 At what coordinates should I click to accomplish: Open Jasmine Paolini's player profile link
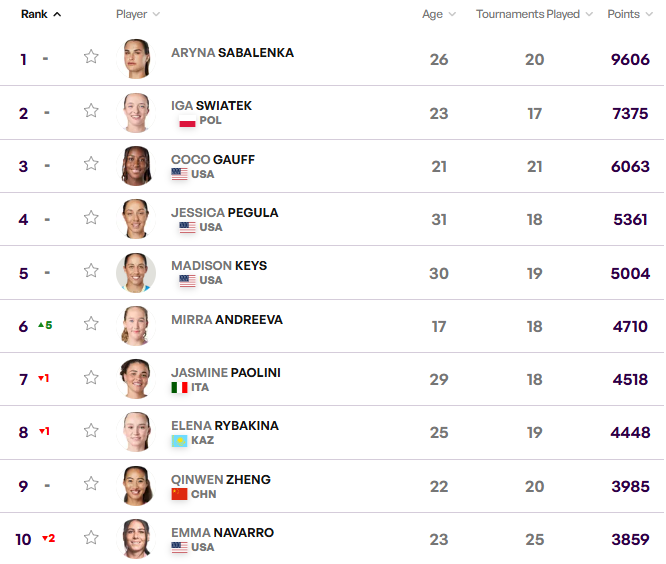(225, 373)
